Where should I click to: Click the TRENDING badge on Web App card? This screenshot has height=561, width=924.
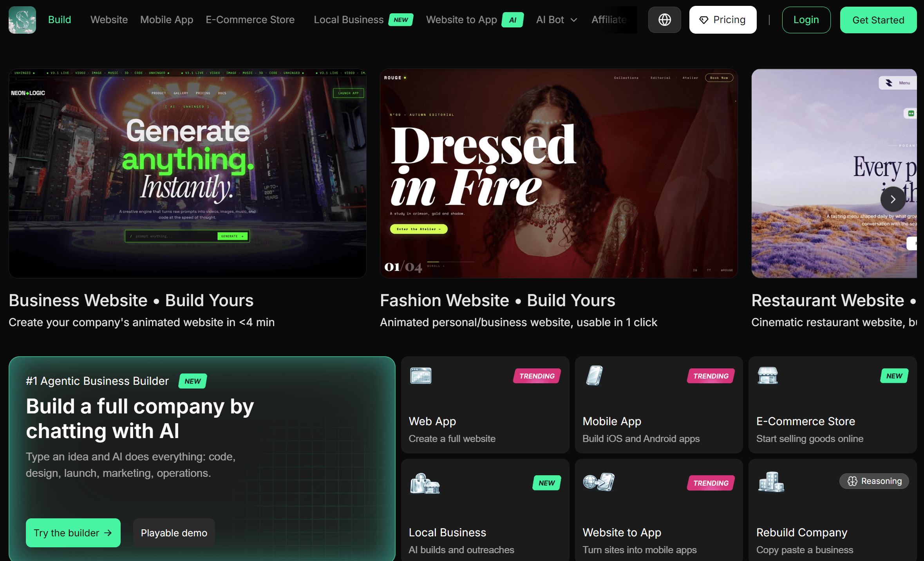click(537, 376)
